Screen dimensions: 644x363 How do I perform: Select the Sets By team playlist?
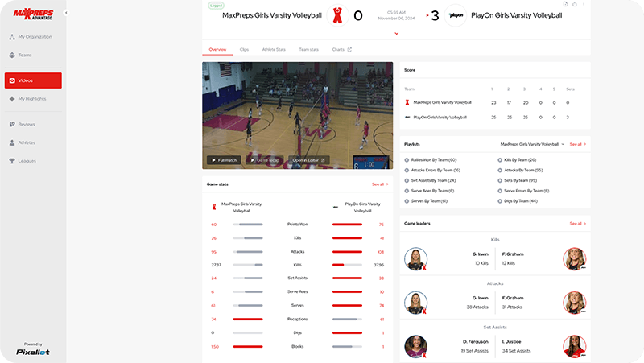(x=517, y=180)
